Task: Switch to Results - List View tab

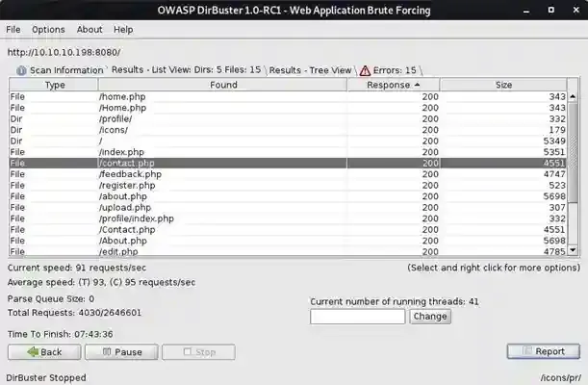Action: [x=186, y=70]
